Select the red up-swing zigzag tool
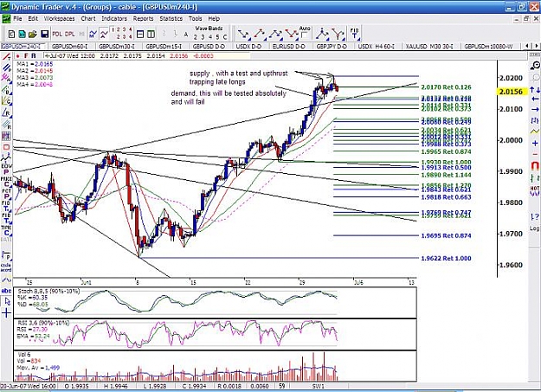Screen dimensions: 541x392 point(260,34)
